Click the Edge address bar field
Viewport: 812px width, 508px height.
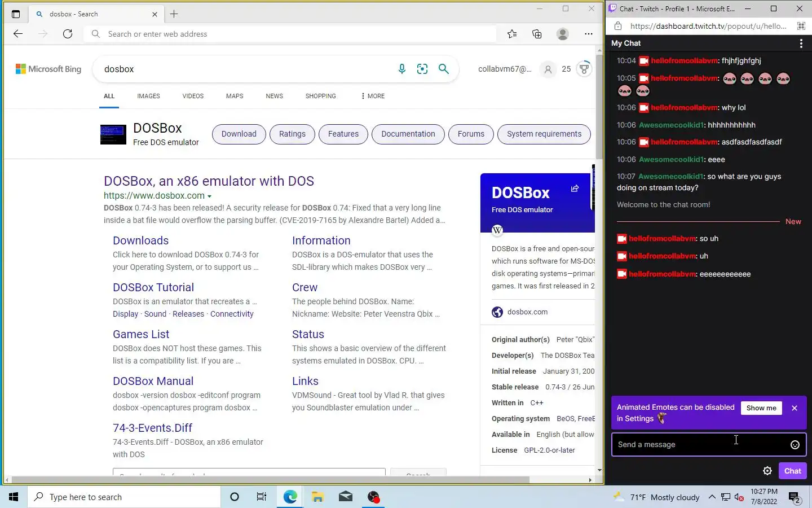[290, 34]
